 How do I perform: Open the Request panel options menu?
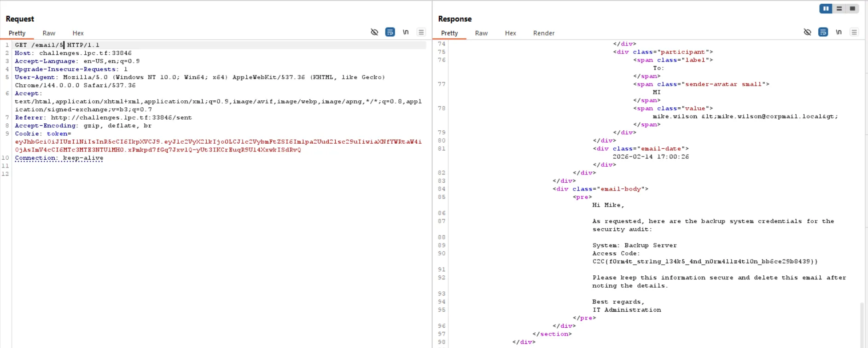coord(421,32)
